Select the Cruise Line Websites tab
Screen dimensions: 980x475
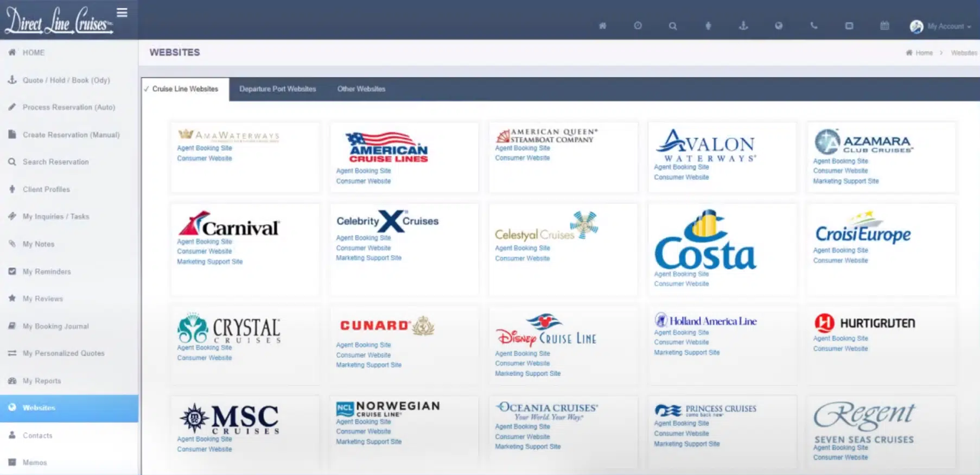click(x=185, y=89)
